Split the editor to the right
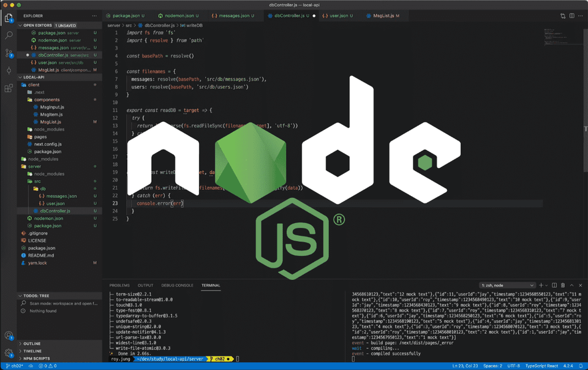This screenshot has width=588, height=370. click(571, 16)
